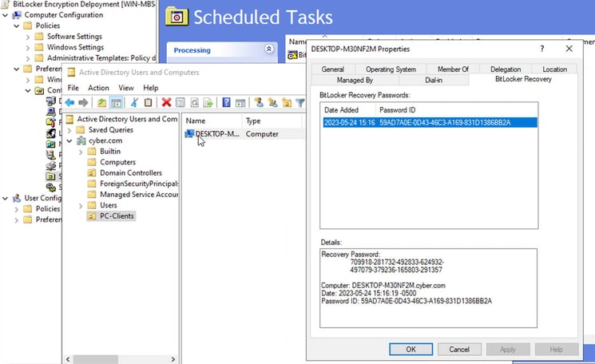Viewport: 595px width, 364px height.
Task: Click the Show/Hide Action Pane icon
Action: [x=240, y=102]
